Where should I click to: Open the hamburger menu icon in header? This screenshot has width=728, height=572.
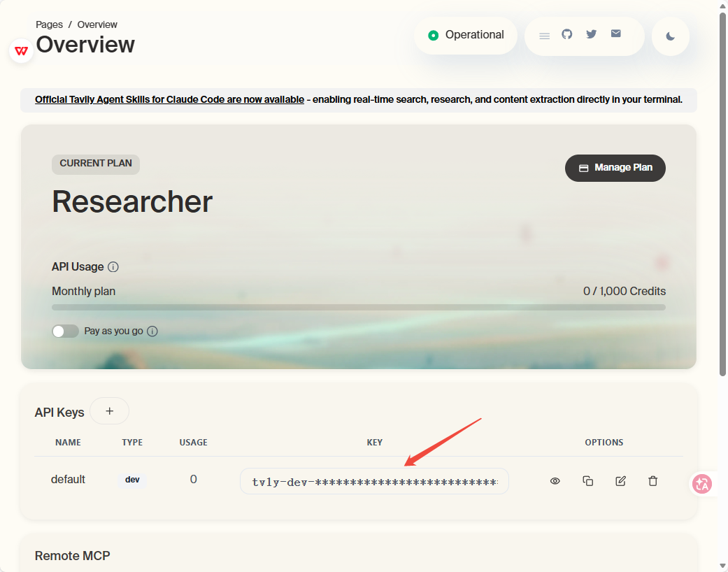(x=544, y=36)
